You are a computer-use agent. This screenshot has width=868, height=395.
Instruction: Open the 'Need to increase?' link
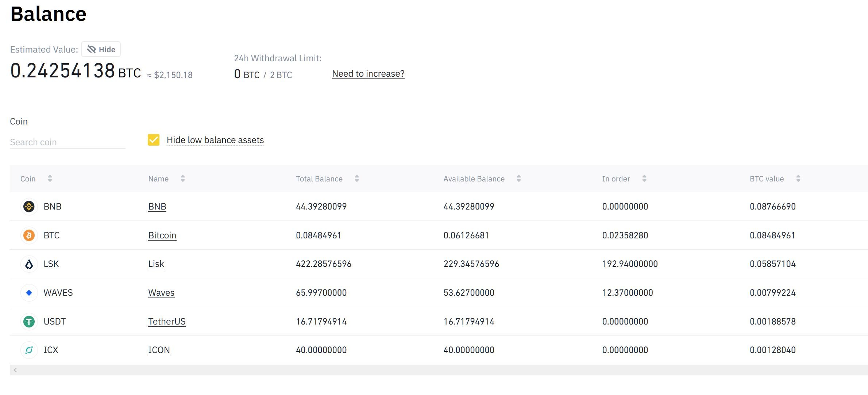(368, 74)
